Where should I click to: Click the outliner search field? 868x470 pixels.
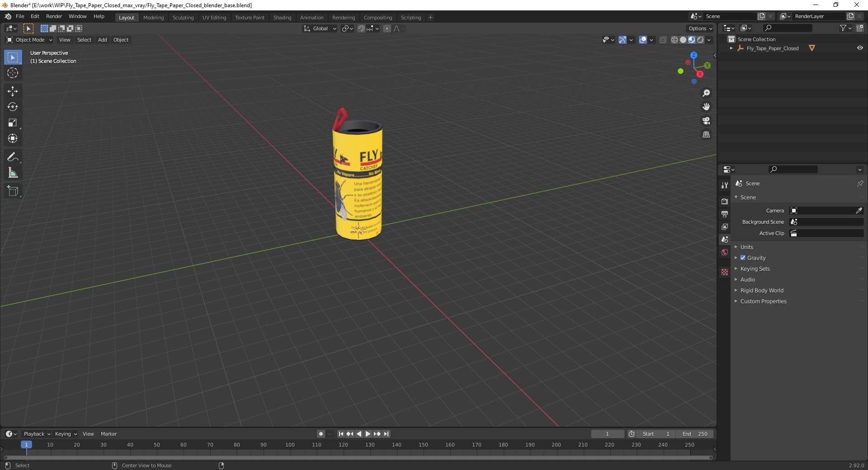pyautogui.click(x=787, y=28)
